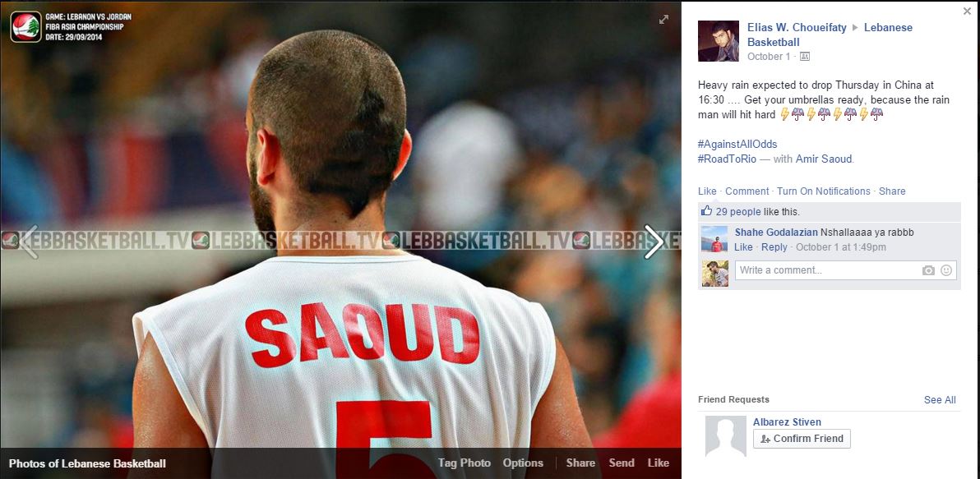The height and width of the screenshot is (479, 980).
Task: Like the post in the right panel
Action: (707, 191)
